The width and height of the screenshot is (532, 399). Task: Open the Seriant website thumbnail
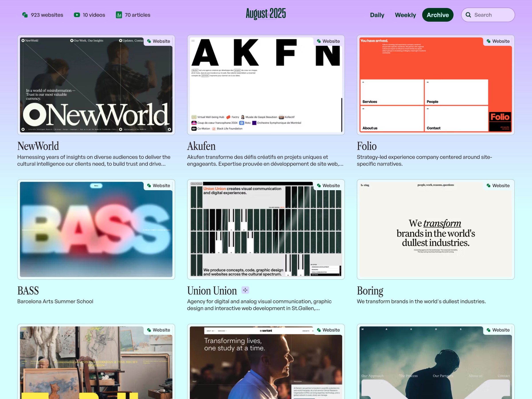coord(266,363)
